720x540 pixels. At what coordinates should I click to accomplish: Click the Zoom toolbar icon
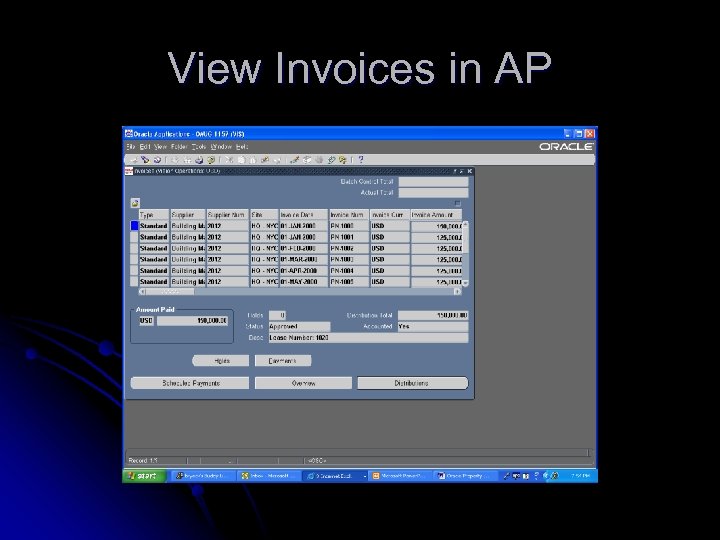[x=306, y=160]
